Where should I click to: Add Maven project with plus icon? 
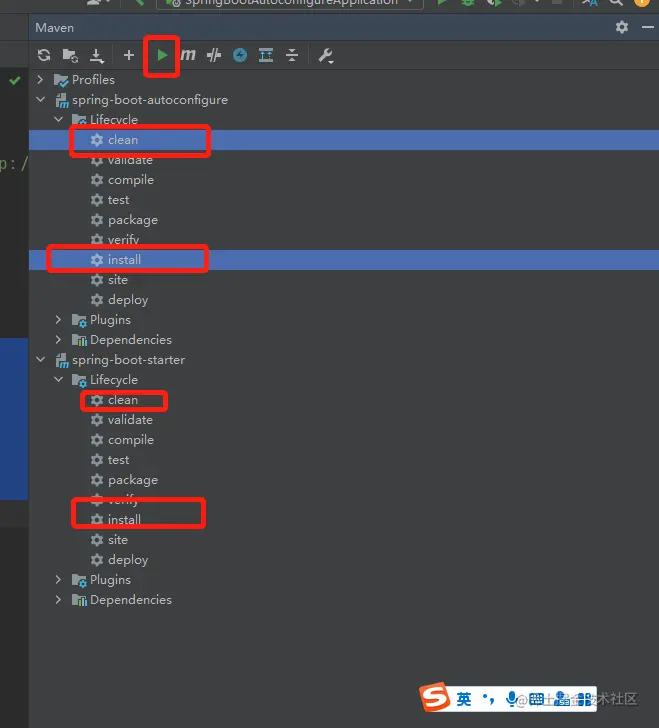click(x=129, y=55)
